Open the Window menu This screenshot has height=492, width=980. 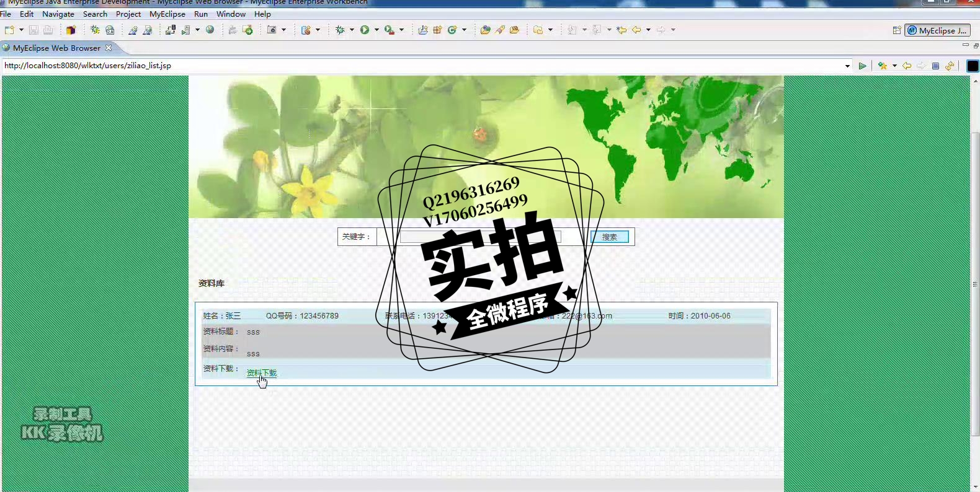pyautogui.click(x=231, y=14)
